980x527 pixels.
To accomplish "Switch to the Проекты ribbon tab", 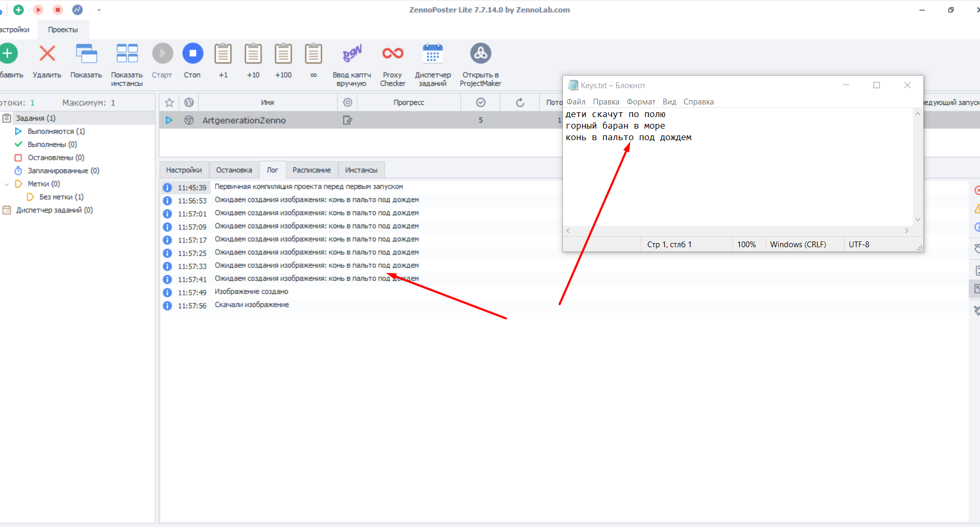I will point(63,30).
